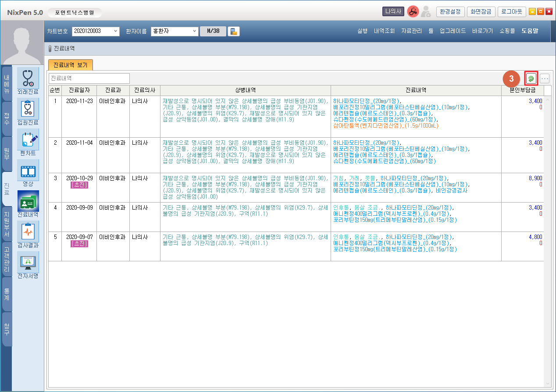Screen dimensions: 556x392
Task: Click patient info icon beside M/38
Action: coord(234,31)
